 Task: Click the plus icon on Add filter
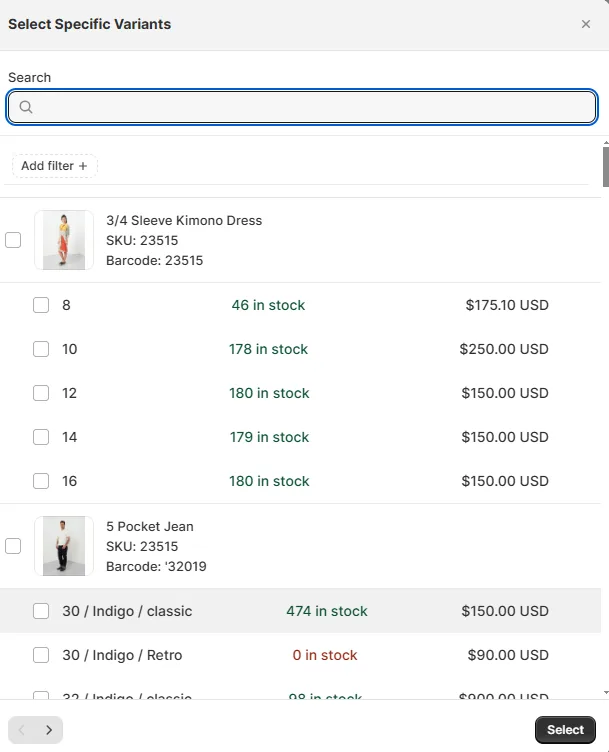[83, 166]
